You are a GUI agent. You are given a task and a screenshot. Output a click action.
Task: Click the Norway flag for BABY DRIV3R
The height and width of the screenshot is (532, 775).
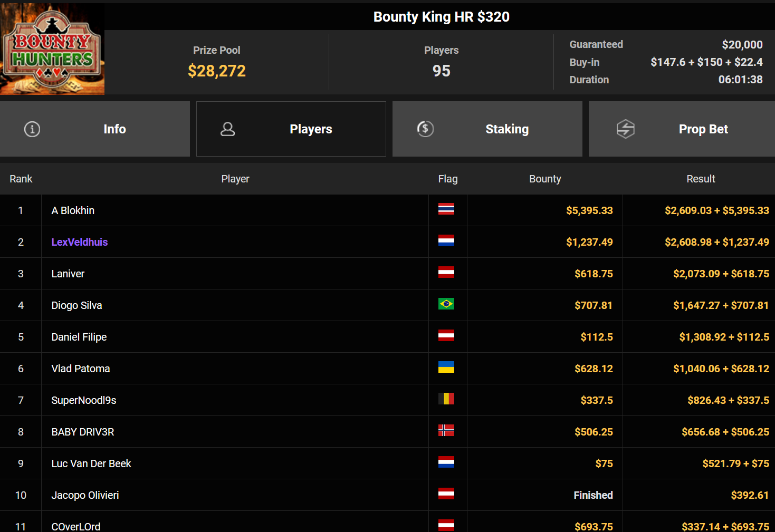(x=446, y=431)
